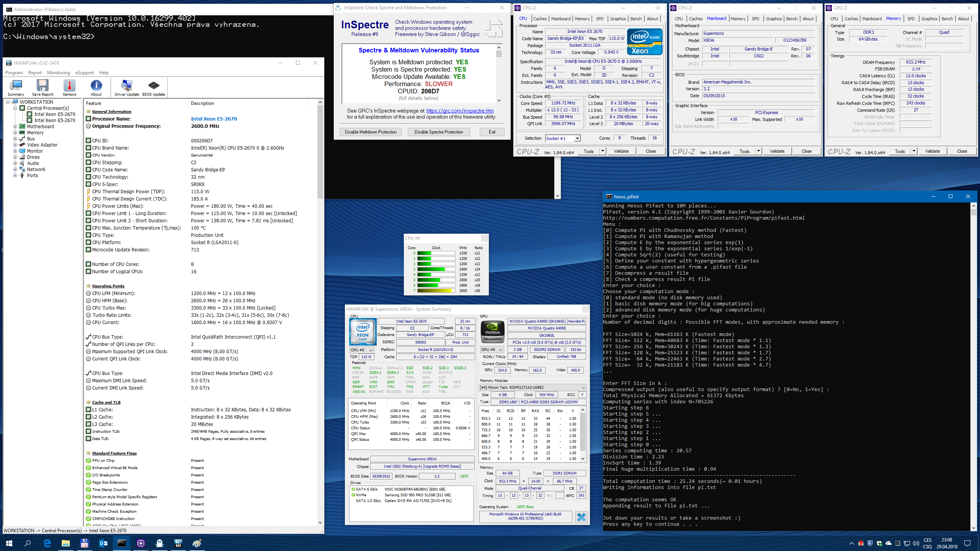Open the Sensors thermometer icon
Image resolution: width=980 pixels, height=551 pixels.
[69, 88]
